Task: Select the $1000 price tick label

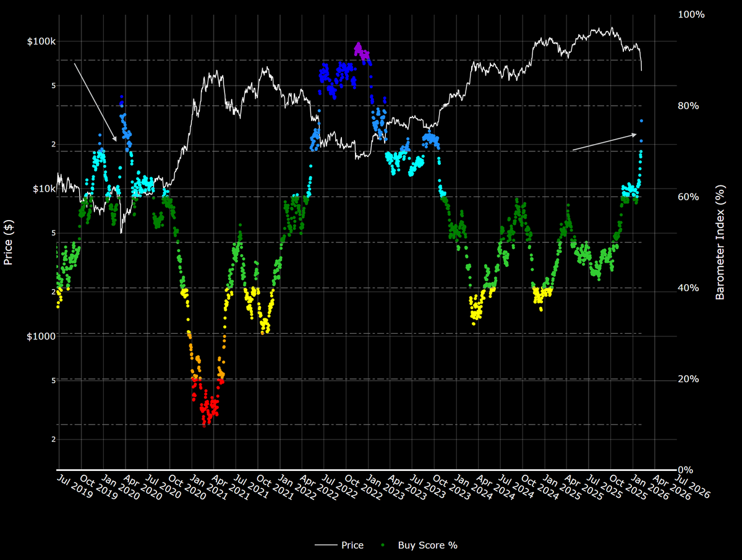Action: point(43,336)
